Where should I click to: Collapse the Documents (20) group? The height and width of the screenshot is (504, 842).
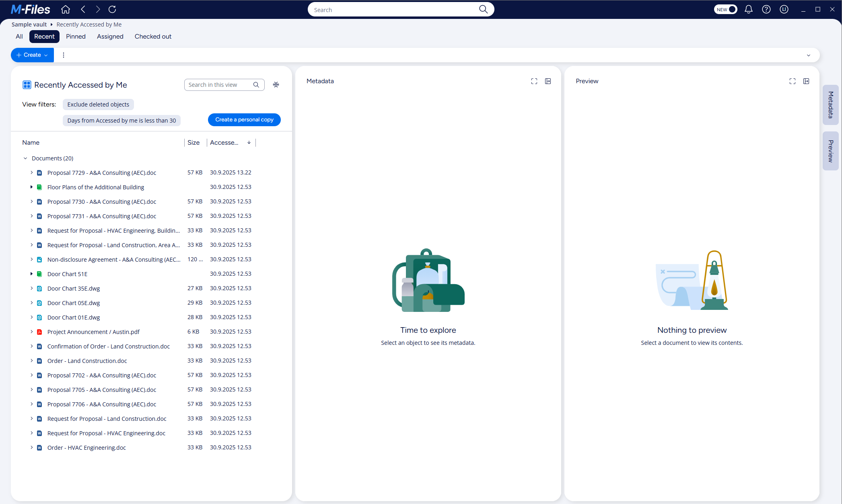25,158
